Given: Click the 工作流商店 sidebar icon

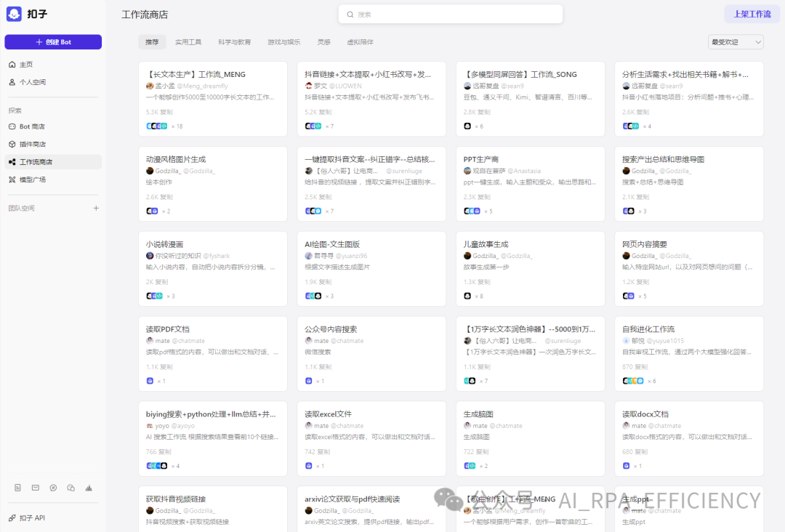Looking at the screenshot, I should pos(12,161).
